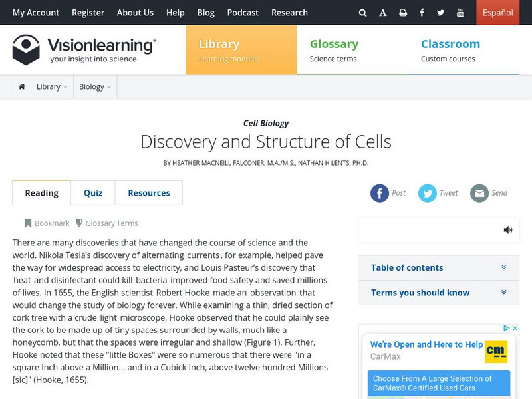Open the Library breadcrumb dropdown
The height and width of the screenshot is (399, 532).
point(52,87)
